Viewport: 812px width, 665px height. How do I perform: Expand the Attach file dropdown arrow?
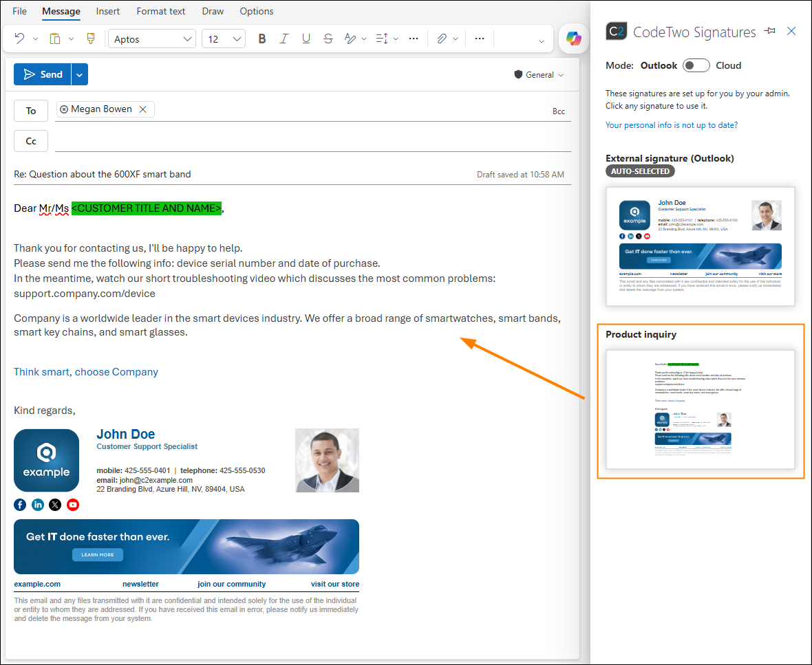pos(456,39)
